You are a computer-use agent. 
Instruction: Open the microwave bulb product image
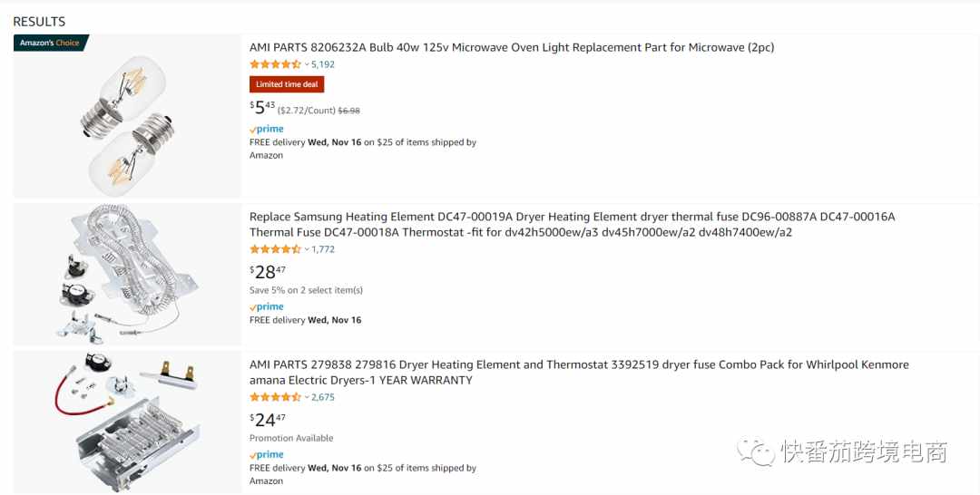click(x=128, y=117)
